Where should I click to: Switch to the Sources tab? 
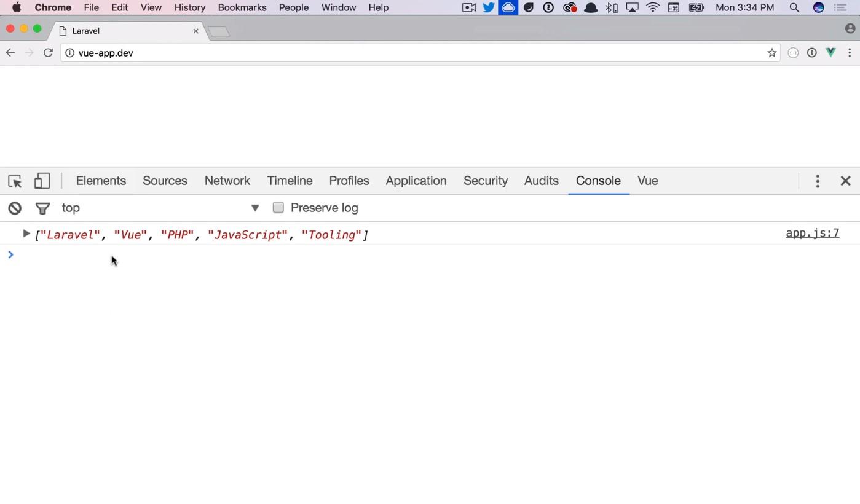tap(165, 181)
